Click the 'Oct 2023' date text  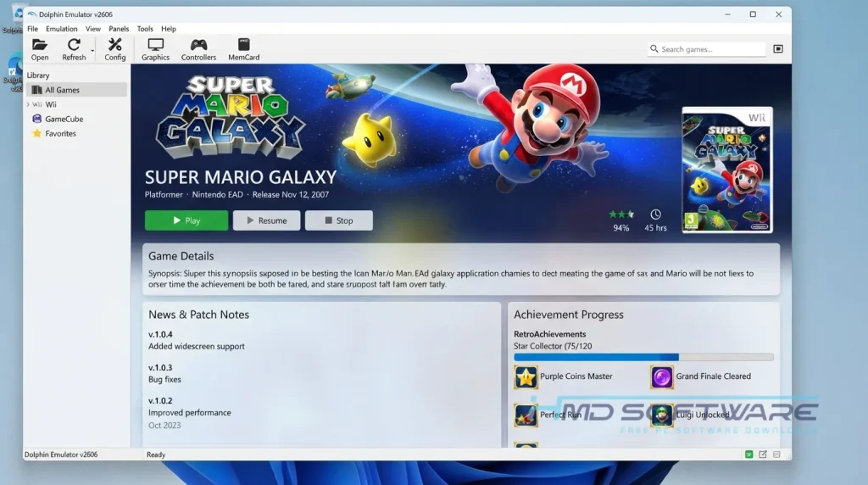coord(164,425)
